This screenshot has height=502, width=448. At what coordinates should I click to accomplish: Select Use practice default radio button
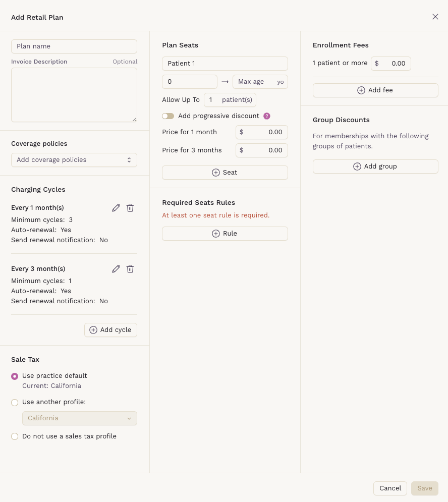point(15,376)
